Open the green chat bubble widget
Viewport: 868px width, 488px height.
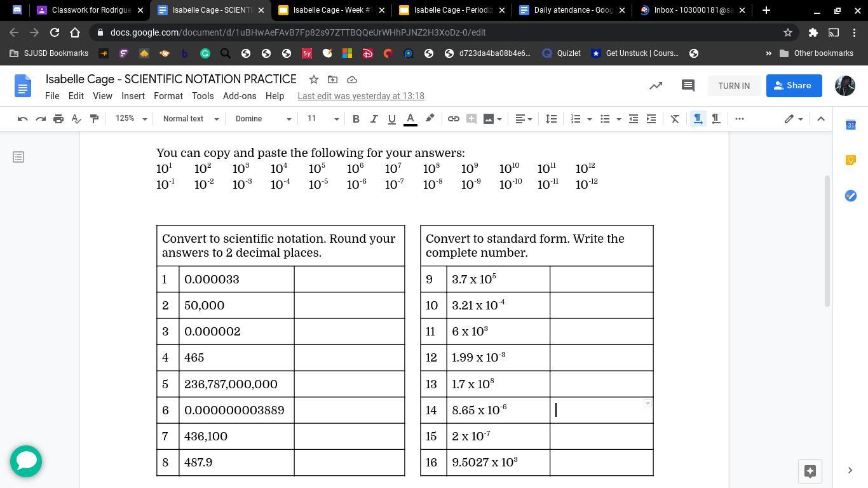pyautogui.click(x=26, y=461)
